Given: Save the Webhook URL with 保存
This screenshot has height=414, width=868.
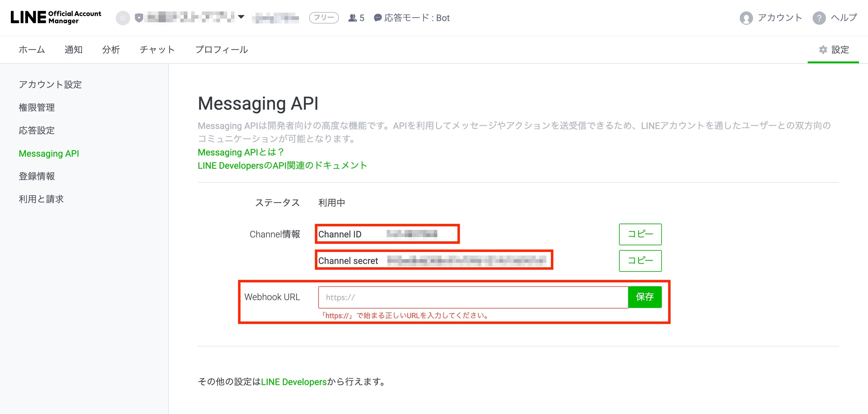Looking at the screenshot, I should 645,297.
